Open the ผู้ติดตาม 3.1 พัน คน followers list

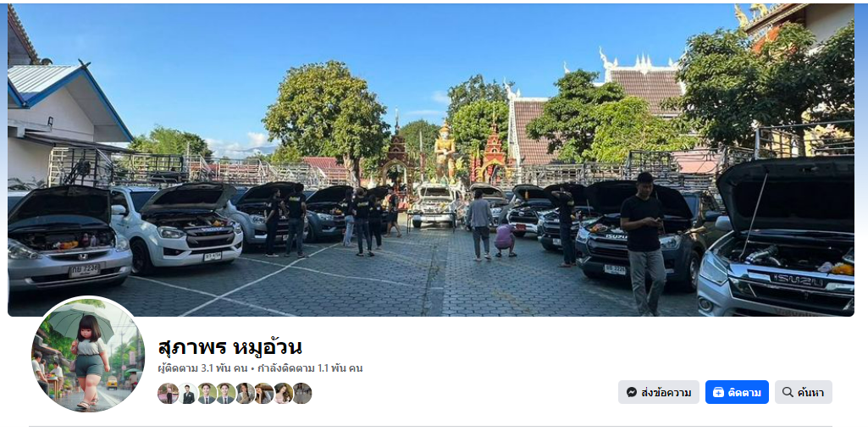(x=202, y=368)
